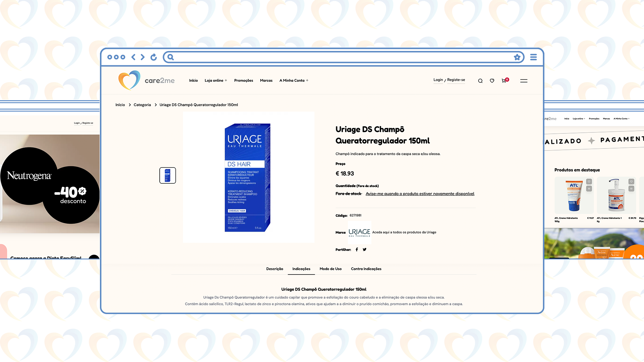This screenshot has width=644, height=362.
Task: Switch to the Modo de Uso tab
Action: (x=330, y=269)
